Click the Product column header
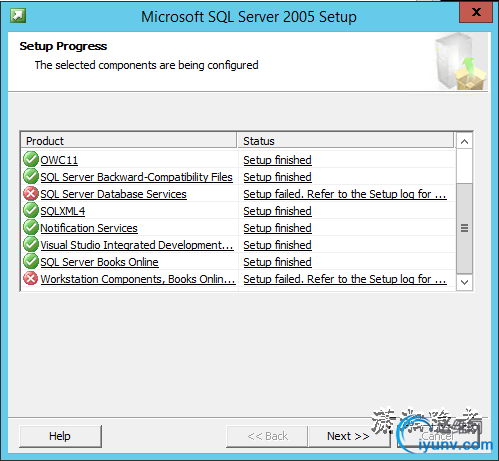This screenshot has width=499, height=461. [129, 141]
